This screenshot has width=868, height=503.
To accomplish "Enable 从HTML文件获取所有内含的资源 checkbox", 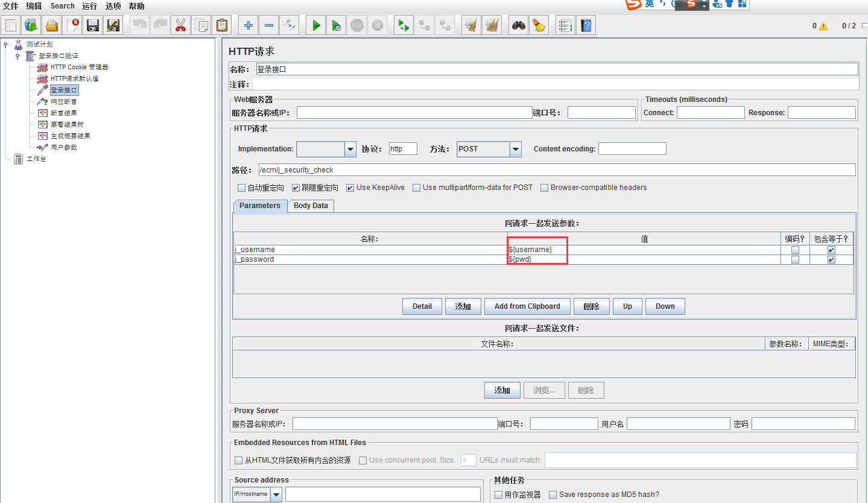I will [238, 460].
